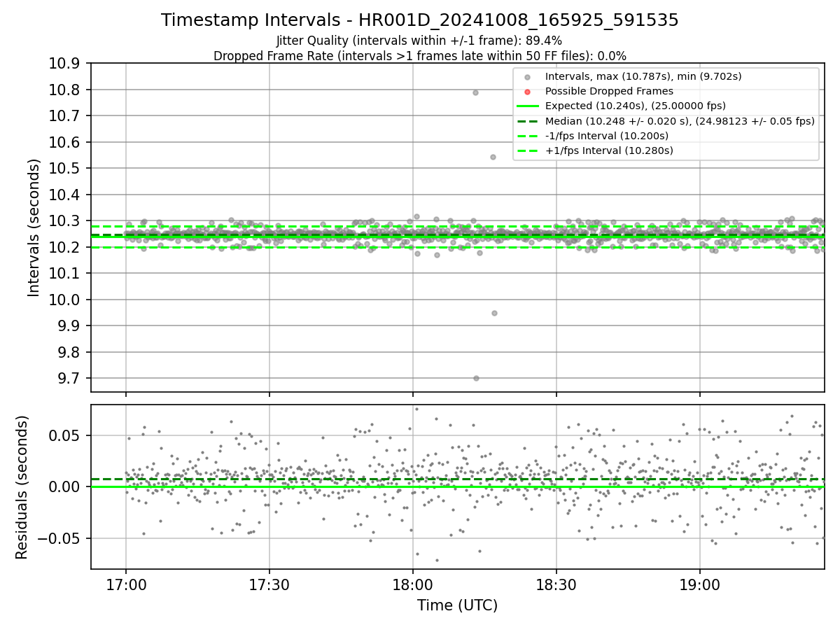Click the '18:30' x-axis tick label
This screenshot has width=840, height=630.
tap(556, 585)
